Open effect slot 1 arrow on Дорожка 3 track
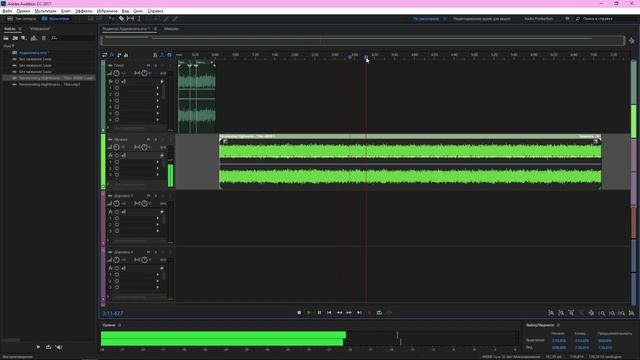This screenshot has width=640, height=360. tap(158, 218)
